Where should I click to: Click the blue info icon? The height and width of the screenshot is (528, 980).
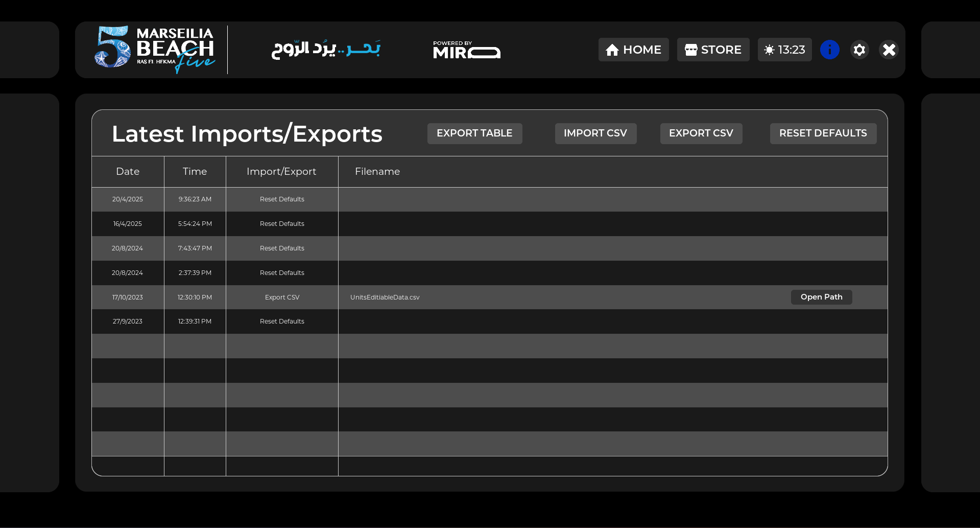point(829,50)
